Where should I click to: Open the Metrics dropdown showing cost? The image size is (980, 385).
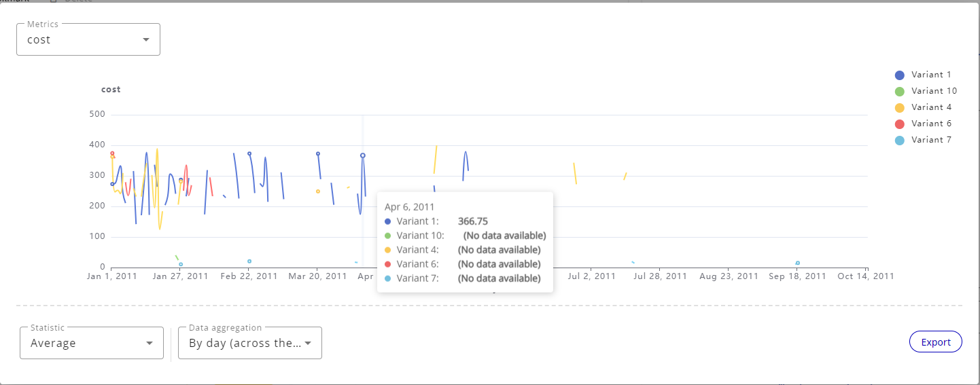point(88,39)
